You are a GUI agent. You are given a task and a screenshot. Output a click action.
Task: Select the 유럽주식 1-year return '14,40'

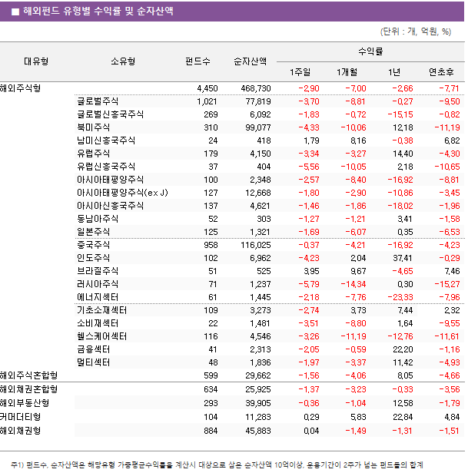(x=403, y=154)
